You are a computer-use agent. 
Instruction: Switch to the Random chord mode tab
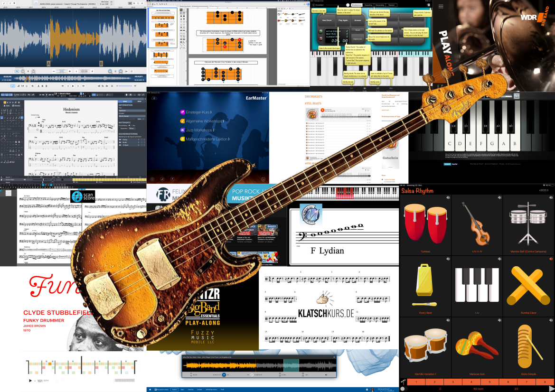391,5
